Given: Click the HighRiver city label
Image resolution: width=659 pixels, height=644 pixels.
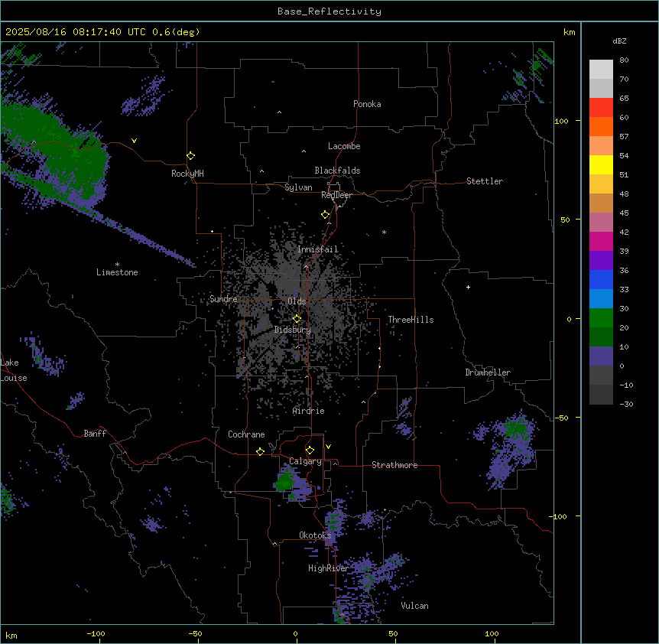Looking at the screenshot, I should pyautogui.click(x=329, y=568).
